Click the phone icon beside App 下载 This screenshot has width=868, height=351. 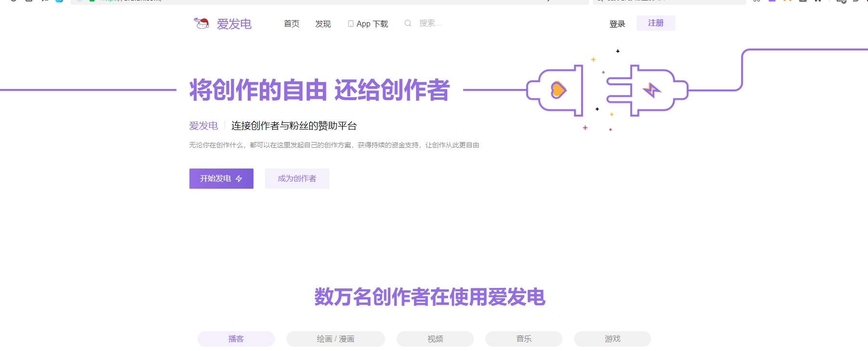pyautogui.click(x=351, y=24)
